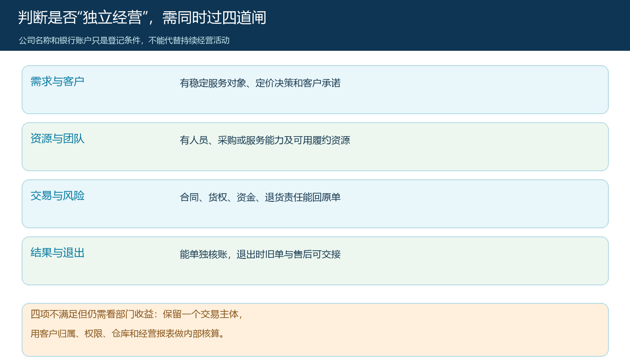The width and height of the screenshot is (630, 364).
Task: Select the text 合同、货权、资金、退货责任能回原单
Action: pyautogui.click(x=260, y=197)
